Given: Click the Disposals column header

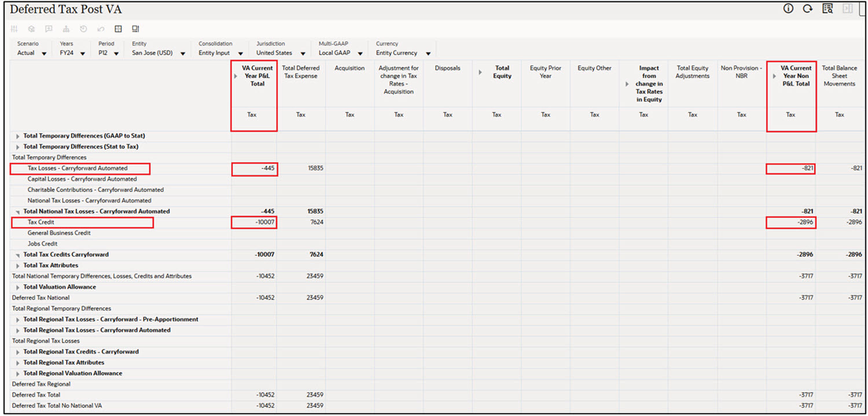Looking at the screenshot, I should (447, 68).
